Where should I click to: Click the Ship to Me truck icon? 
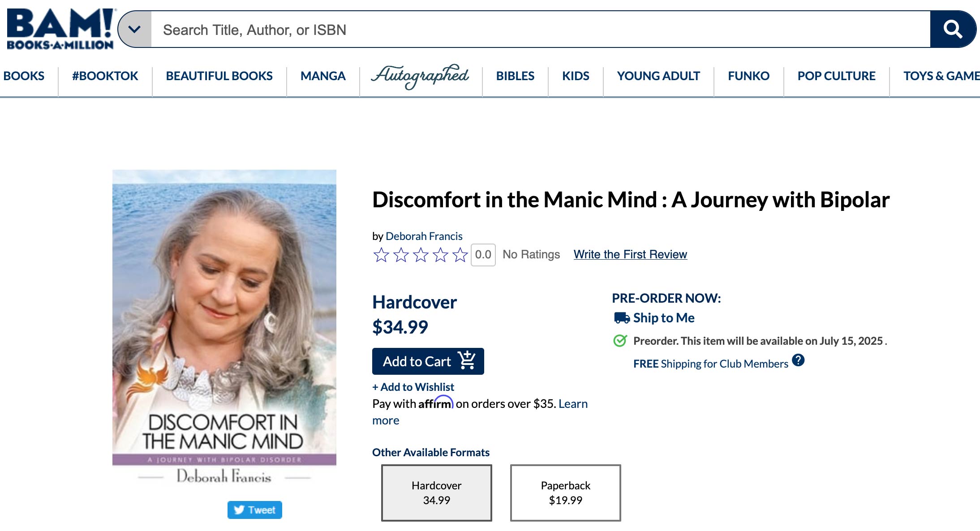point(622,318)
